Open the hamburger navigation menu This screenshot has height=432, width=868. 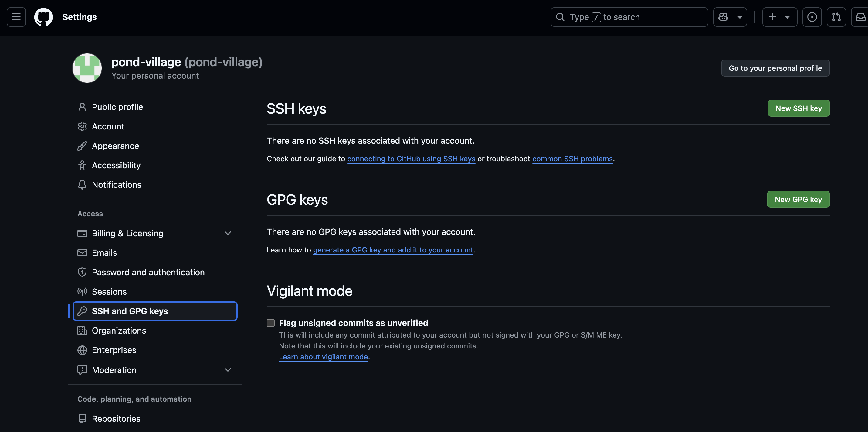16,17
